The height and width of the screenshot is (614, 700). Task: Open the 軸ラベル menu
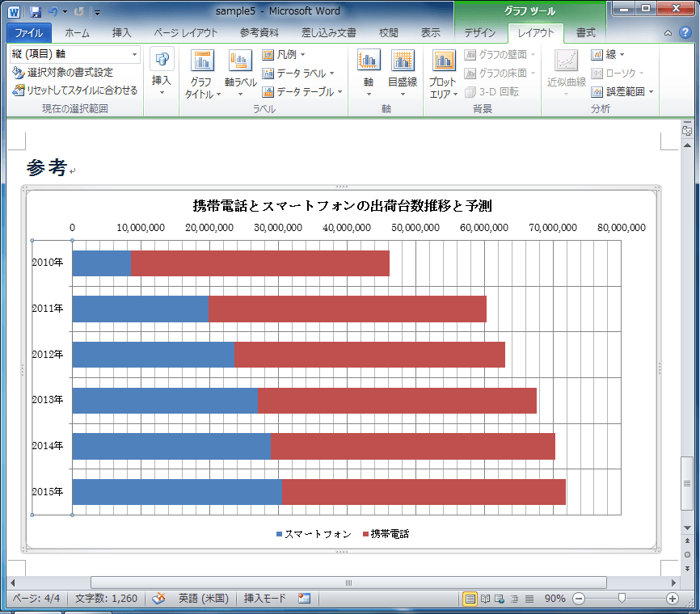click(241, 74)
